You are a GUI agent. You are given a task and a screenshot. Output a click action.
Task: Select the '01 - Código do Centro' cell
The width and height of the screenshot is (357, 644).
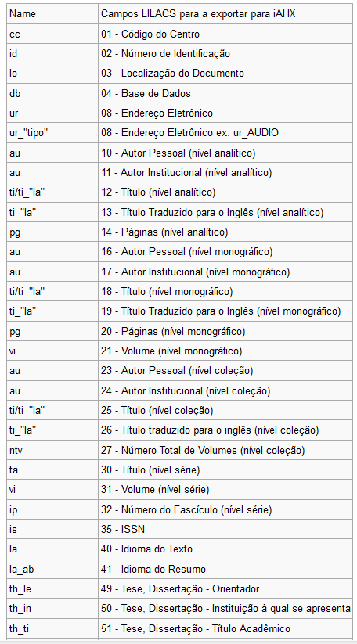pyautogui.click(x=225, y=34)
